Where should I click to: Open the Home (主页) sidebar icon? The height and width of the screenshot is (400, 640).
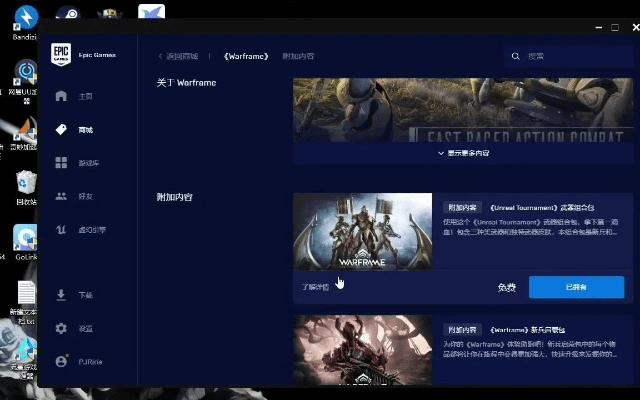(61, 96)
